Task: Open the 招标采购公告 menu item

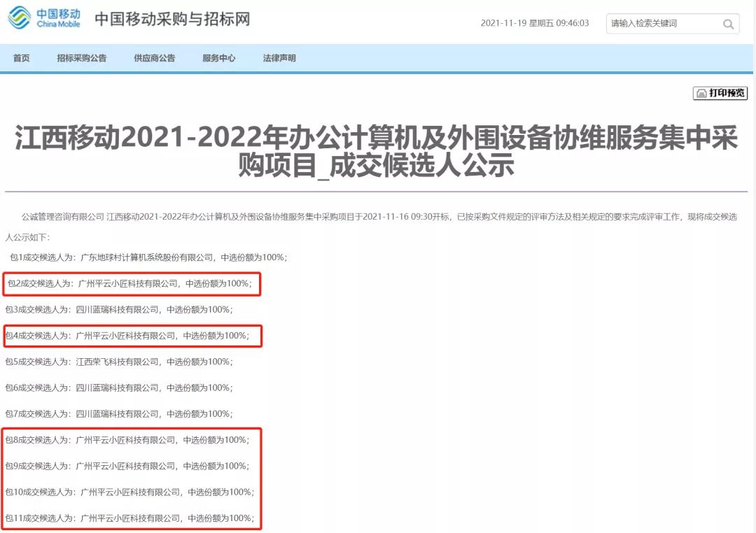Action: (81, 58)
